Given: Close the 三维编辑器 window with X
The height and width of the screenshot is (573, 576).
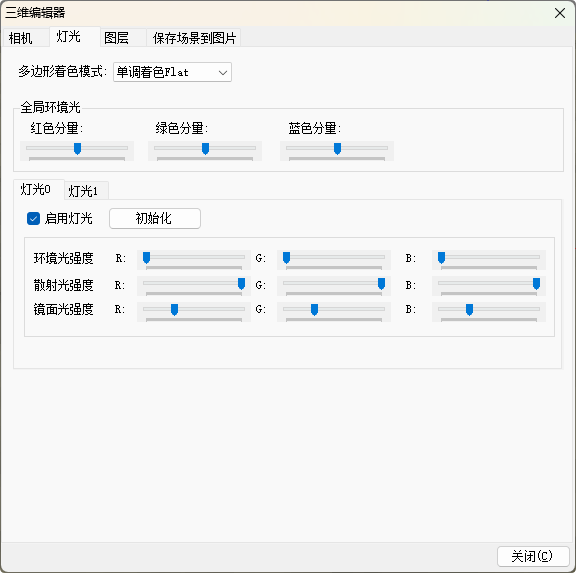Looking at the screenshot, I should (559, 13).
